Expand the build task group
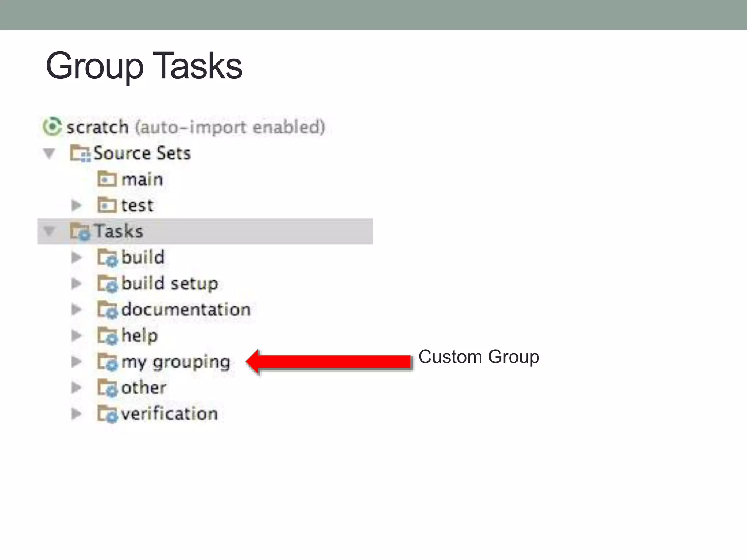The image size is (747, 560). 76,257
